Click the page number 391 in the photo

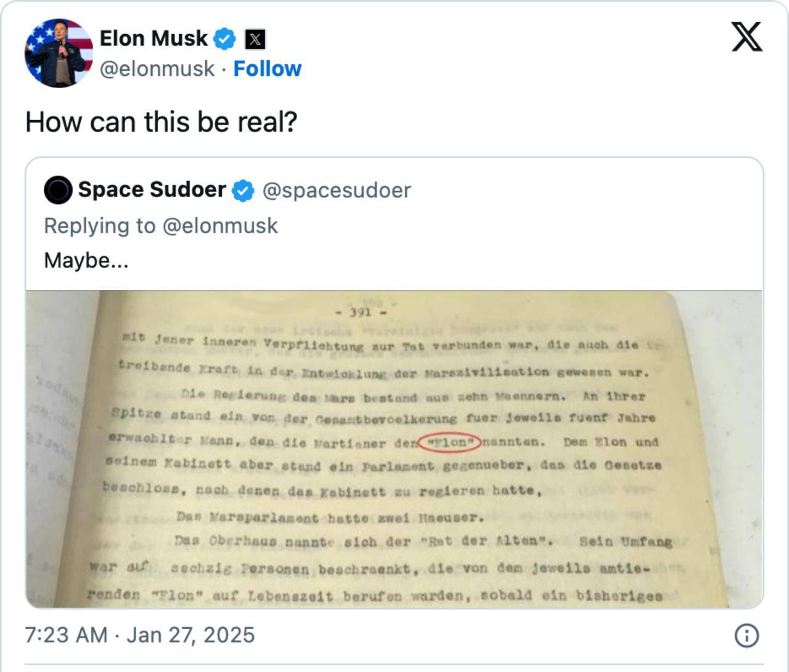(361, 312)
